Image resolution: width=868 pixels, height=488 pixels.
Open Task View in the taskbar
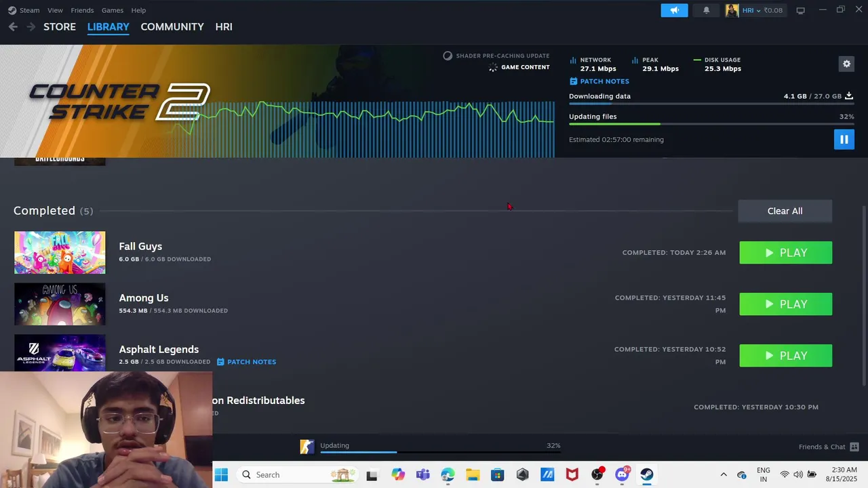click(x=372, y=475)
